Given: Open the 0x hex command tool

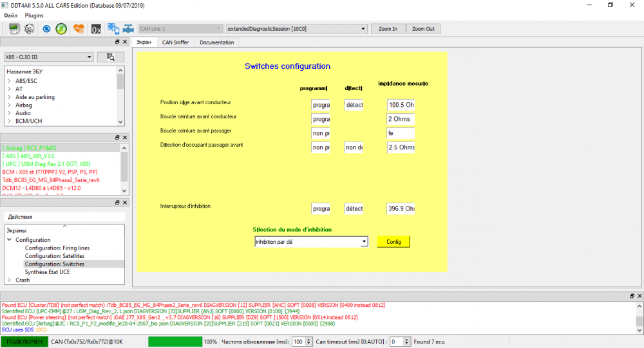Looking at the screenshot, I should (96, 29).
